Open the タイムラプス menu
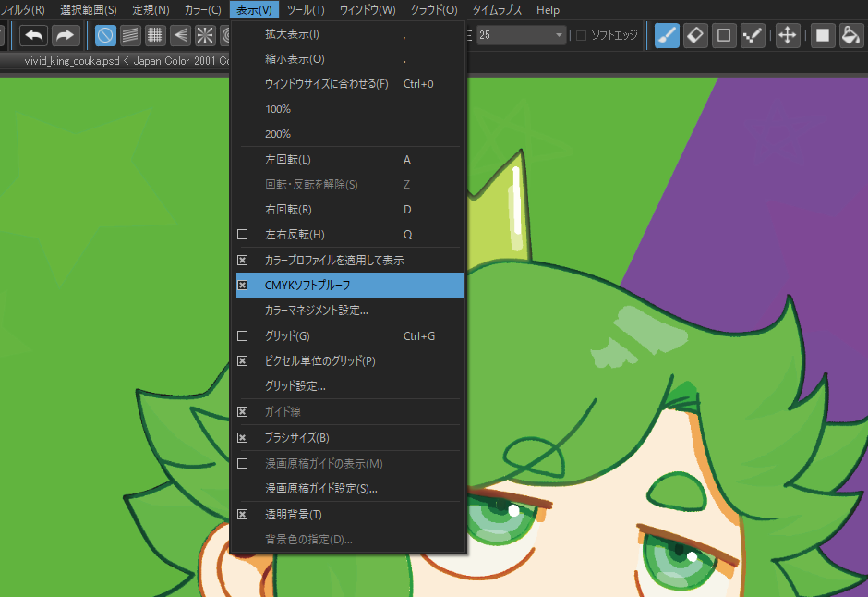 click(x=497, y=9)
